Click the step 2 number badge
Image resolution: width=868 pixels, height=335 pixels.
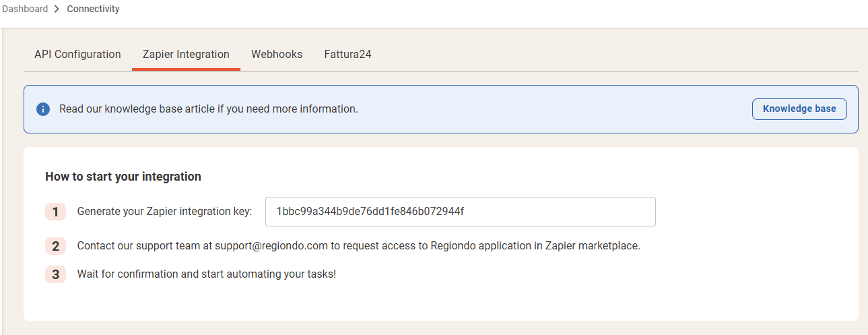[x=55, y=246]
